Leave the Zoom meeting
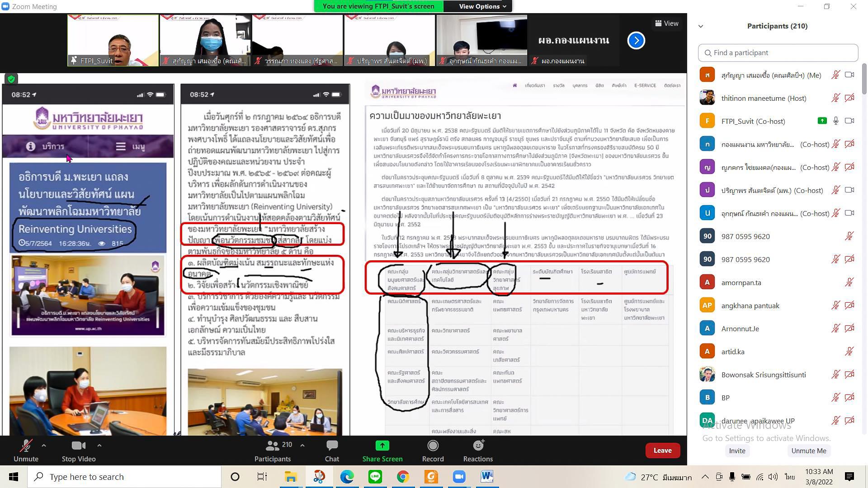Viewport: 868px width, 488px height. coord(662,450)
